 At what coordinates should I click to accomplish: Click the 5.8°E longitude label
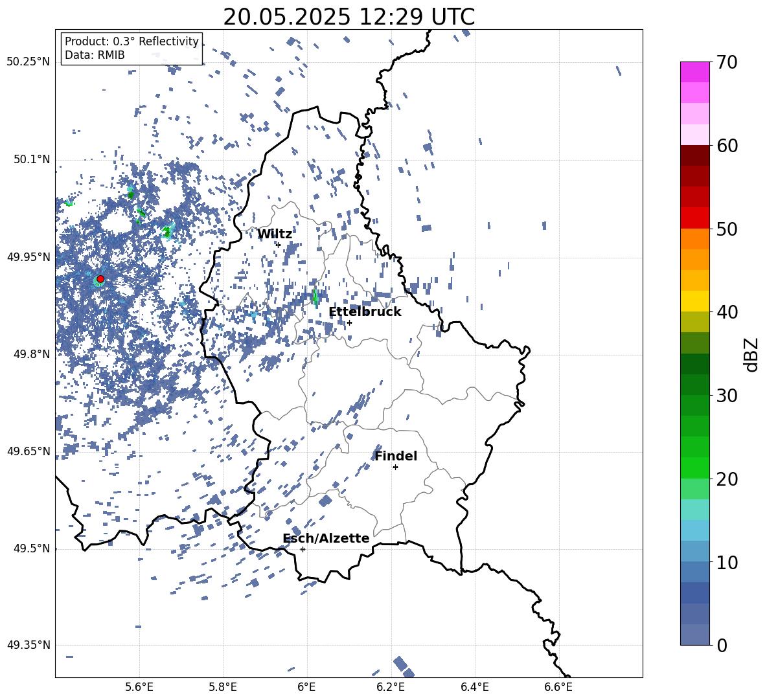pyautogui.click(x=223, y=687)
